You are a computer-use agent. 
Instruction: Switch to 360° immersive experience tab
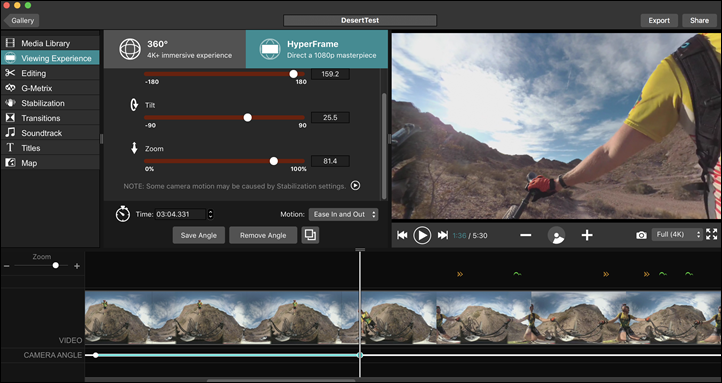pos(175,49)
